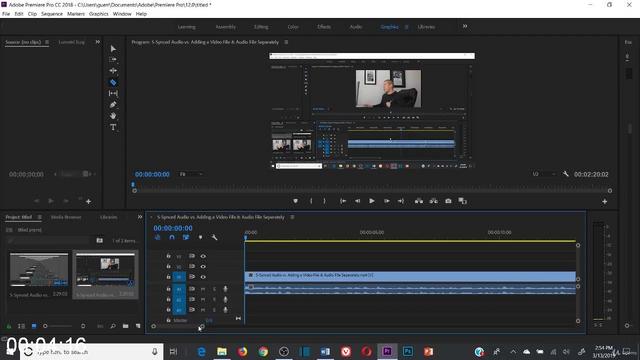Switch Project panel to list view
This screenshot has width=640, height=360.
coord(21,326)
